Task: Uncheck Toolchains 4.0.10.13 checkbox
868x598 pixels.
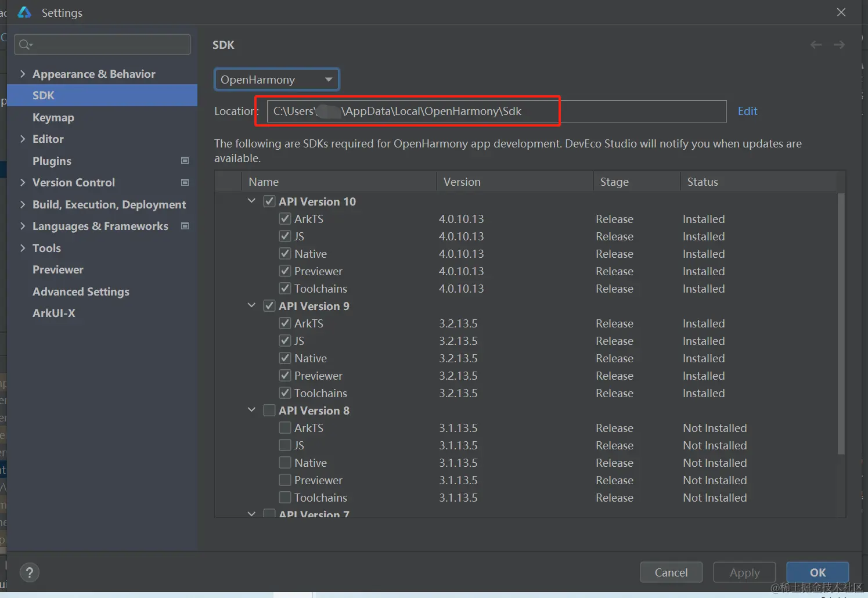Action: (x=285, y=289)
